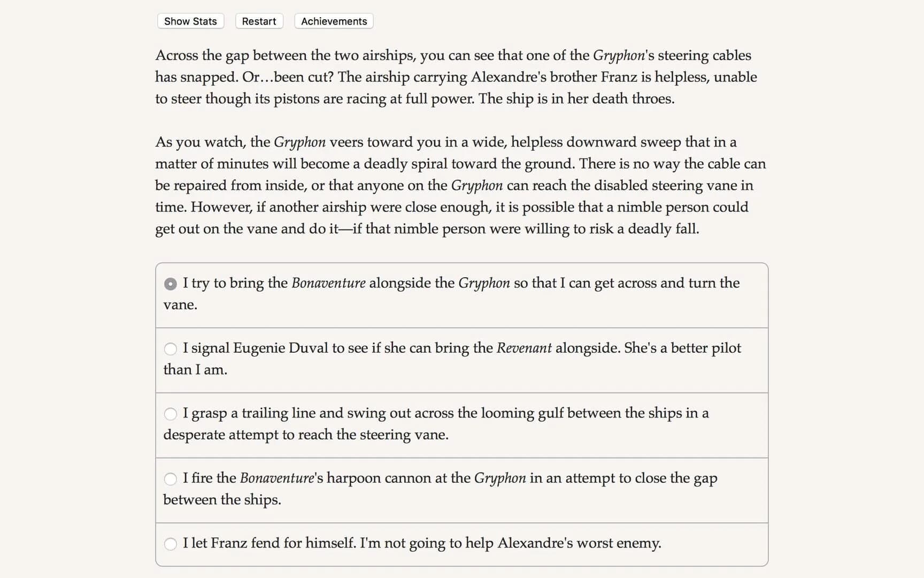Select the radio button to let Franz fend for himself
Screen dimensions: 924x578
(x=171, y=544)
